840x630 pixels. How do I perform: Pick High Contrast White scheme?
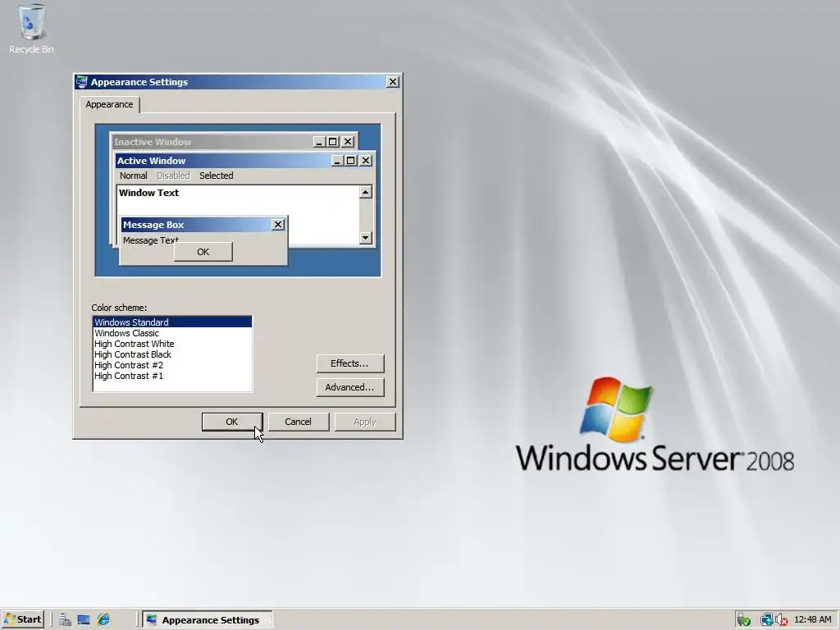(x=172, y=344)
